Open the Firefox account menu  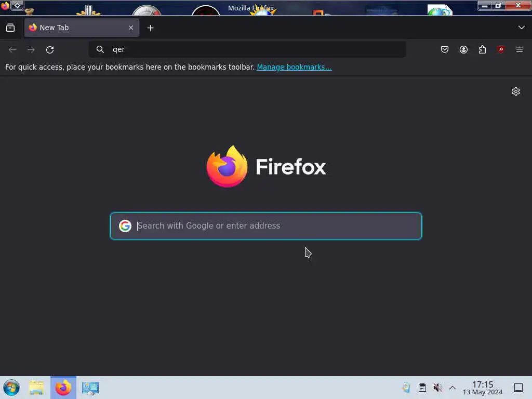463,49
